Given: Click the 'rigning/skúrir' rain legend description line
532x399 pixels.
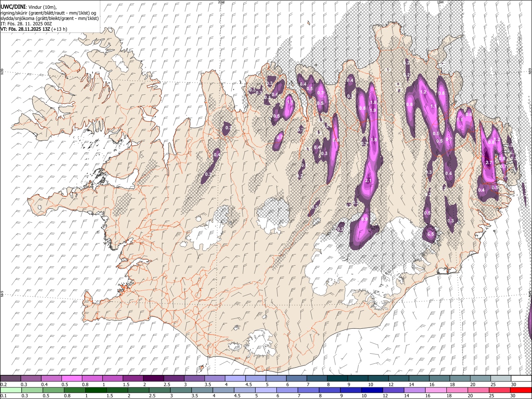Looking at the screenshot, I should pos(49,12).
